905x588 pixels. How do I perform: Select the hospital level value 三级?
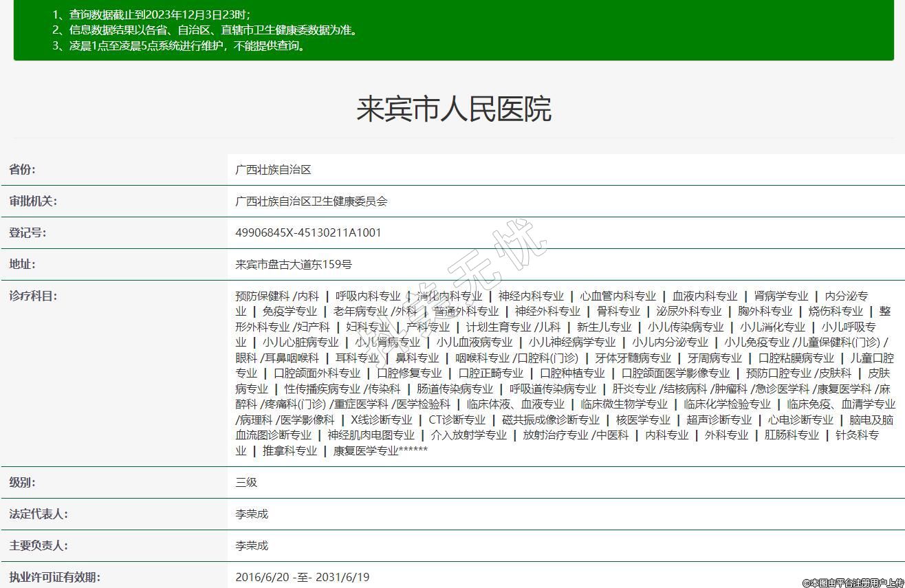(x=246, y=482)
